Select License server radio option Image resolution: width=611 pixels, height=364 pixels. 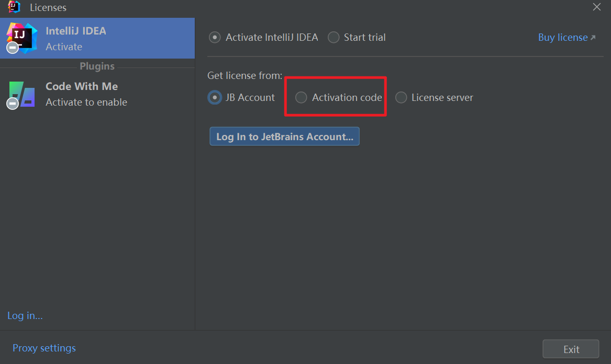[x=401, y=98]
